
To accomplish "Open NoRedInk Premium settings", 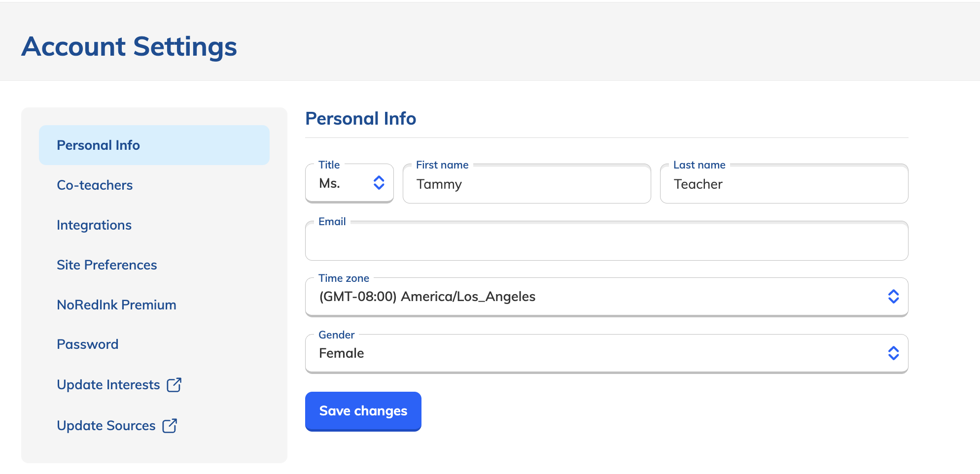I will click(116, 305).
